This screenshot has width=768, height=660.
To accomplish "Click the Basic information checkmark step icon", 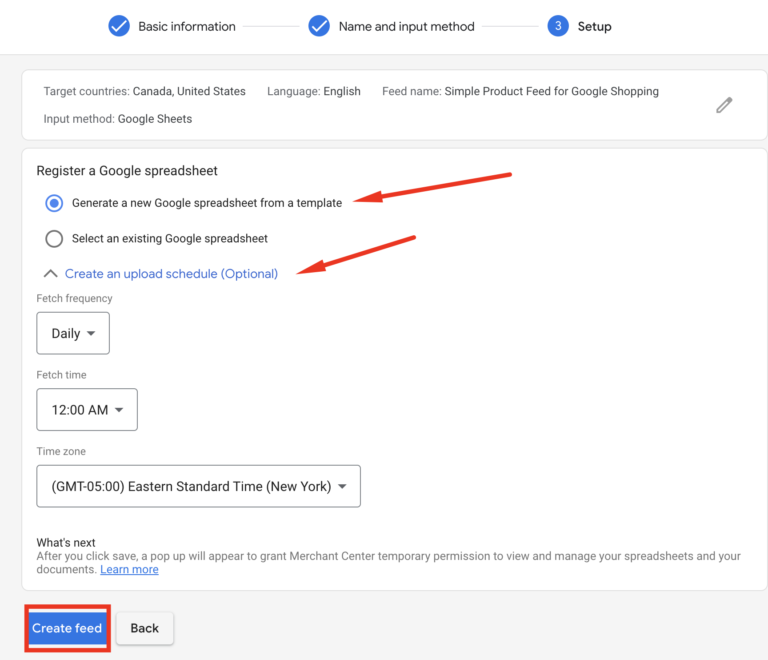I will click(119, 26).
